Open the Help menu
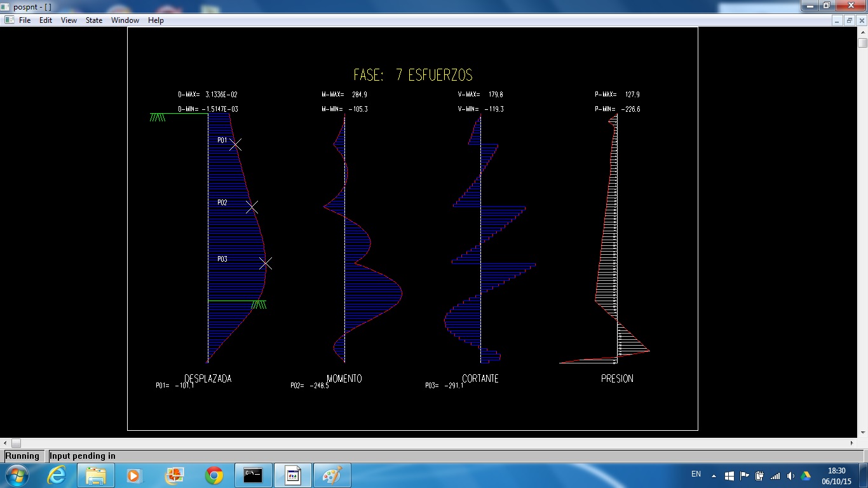This screenshot has width=868, height=488. pos(156,20)
